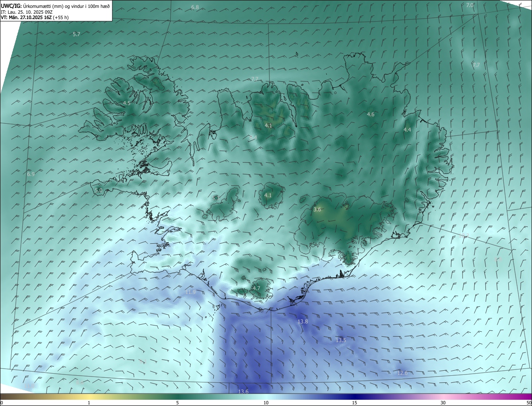Click the 5.0 value label
Viewport: 532px width, 406px height.
99,191
